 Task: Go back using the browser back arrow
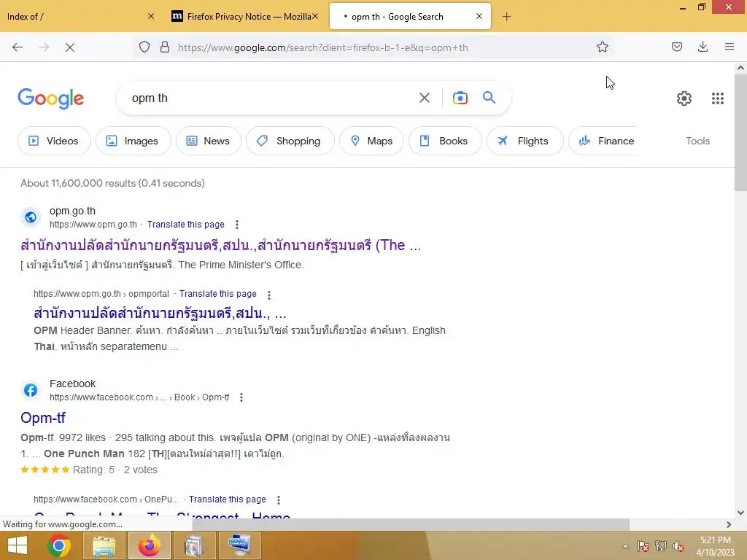click(x=18, y=47)
